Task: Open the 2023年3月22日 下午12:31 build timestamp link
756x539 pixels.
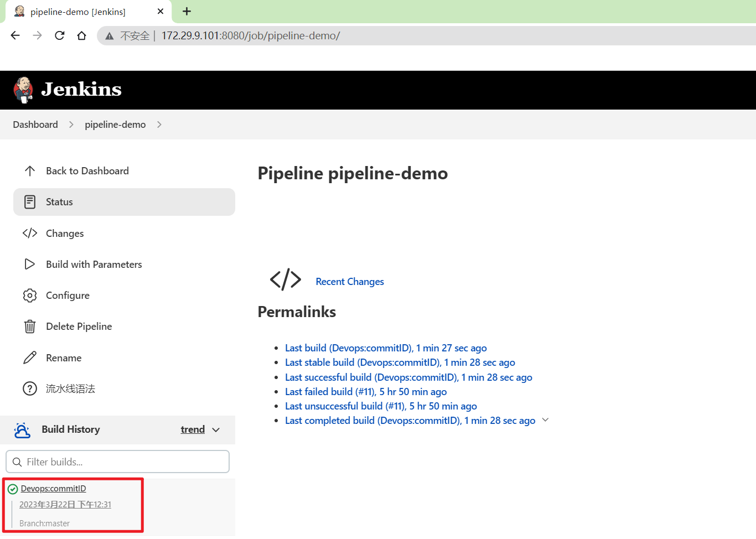Action: (x=65, y=505)
